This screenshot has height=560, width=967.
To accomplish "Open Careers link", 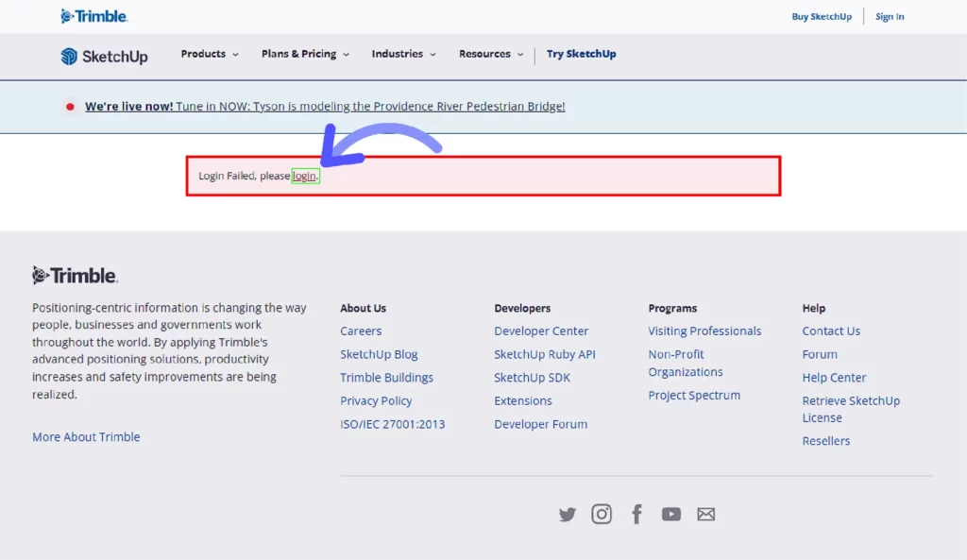I will 361,331.
